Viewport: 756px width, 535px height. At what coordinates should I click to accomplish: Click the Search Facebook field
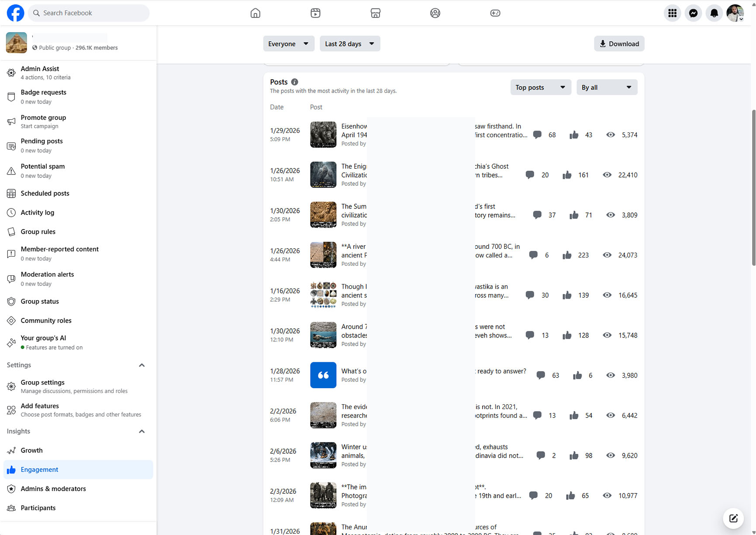coord(90,13)
